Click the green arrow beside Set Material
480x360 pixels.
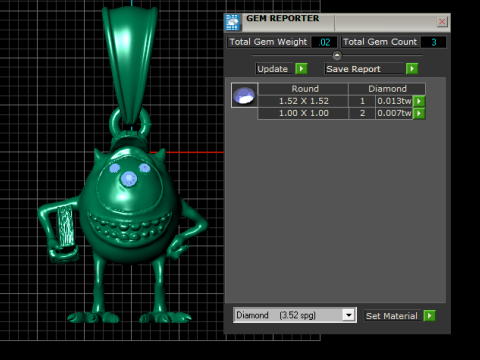(429, 315)
